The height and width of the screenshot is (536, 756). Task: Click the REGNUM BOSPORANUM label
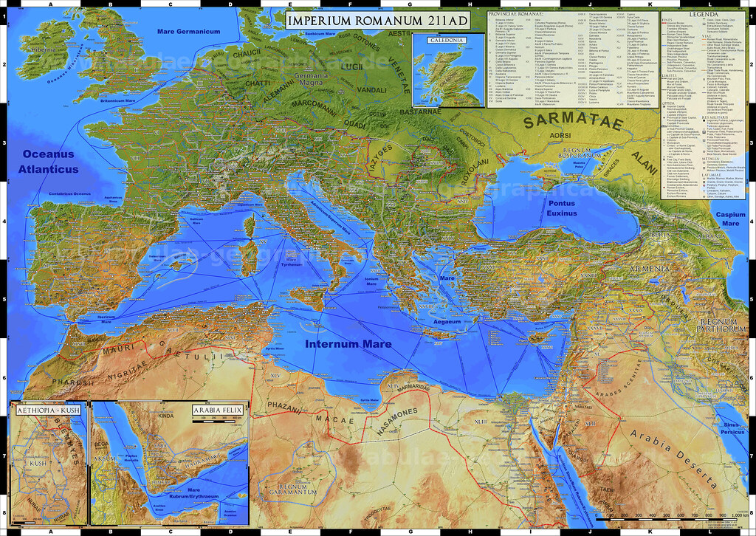(580, 153)
